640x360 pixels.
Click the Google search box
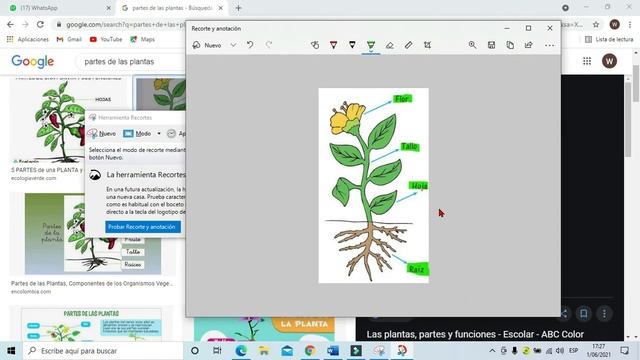[131, 62]
